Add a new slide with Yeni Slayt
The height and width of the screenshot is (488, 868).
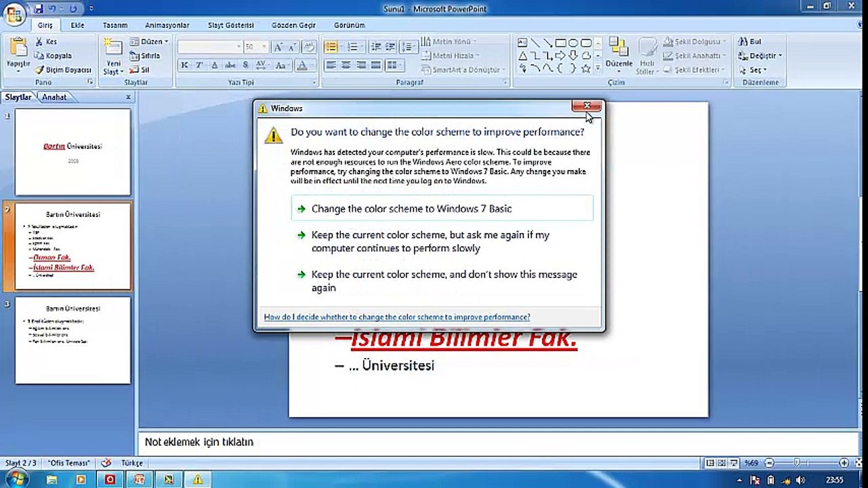pyautogui.click(x=112, y=56)
